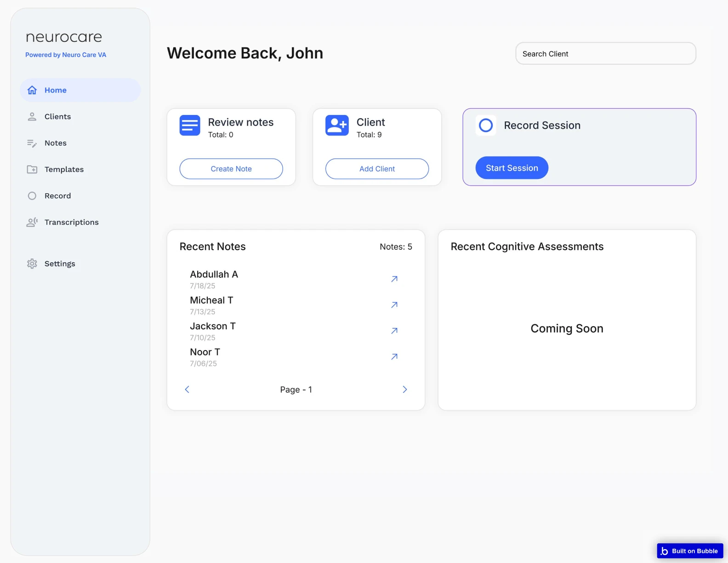Click the Settings gear icon in sidebar
This screenshot has width=728, height=563.
32,264
